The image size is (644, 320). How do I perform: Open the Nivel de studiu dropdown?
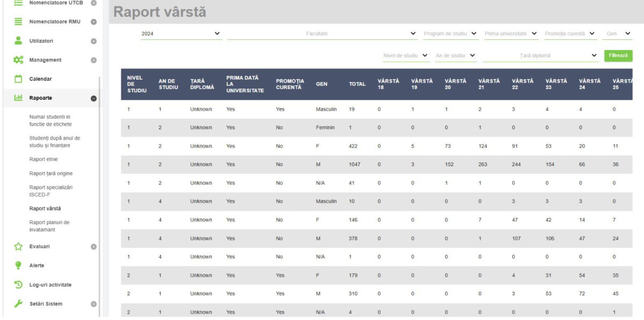(x=406, y=55)
